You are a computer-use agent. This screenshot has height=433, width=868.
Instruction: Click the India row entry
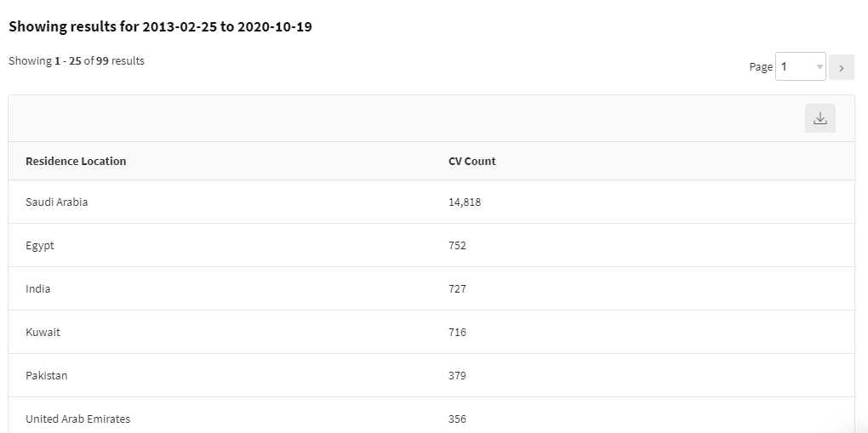pyautogui.click(x=38, y=289)
